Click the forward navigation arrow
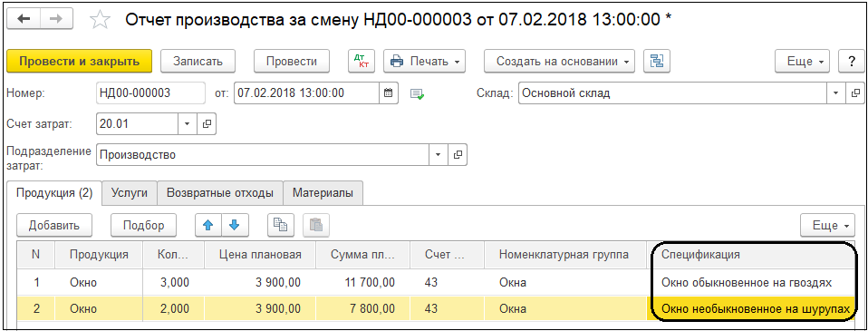Screen dimensions: 868x331 pos(56,19)
